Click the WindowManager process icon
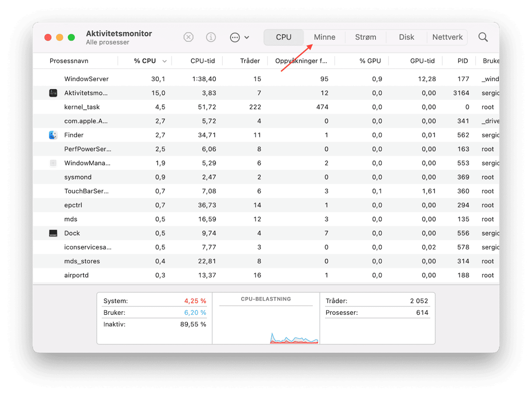The height and width of the screenshot is (396, 532). 53,163
